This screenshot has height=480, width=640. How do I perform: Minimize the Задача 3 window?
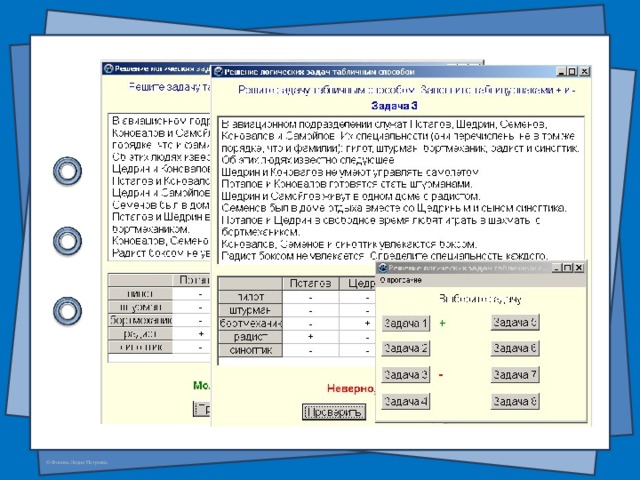point(562,71)
